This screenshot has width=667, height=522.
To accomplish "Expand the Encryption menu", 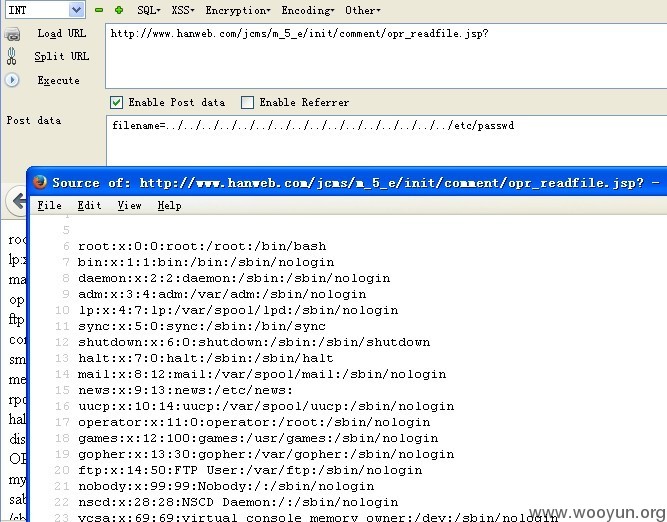I will 238,10.
